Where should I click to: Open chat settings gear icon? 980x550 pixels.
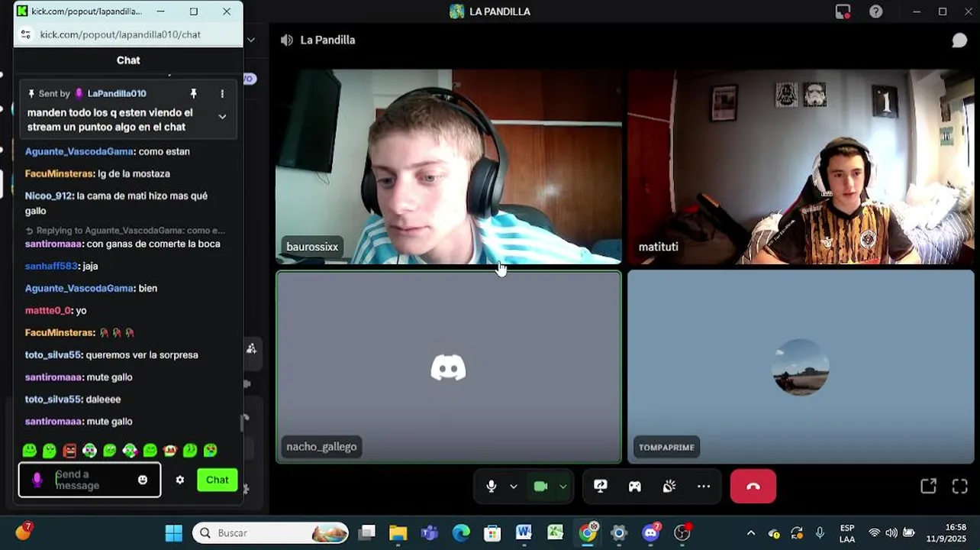pos(180,480)
